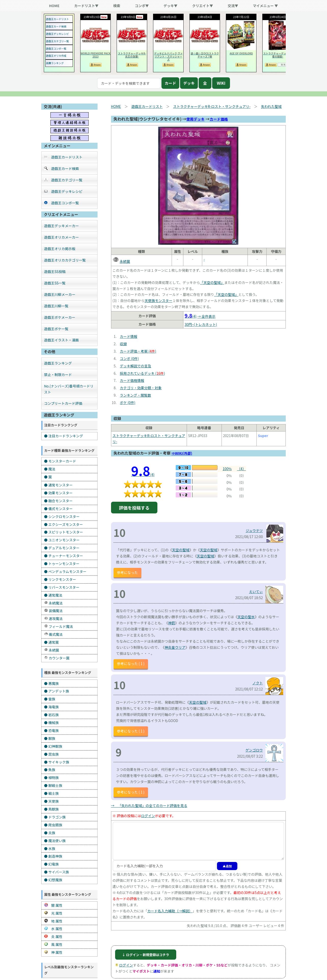Expand the コンボ▼ top menu
This screenshot has width=327, height=980.
[x=142, y=6]
